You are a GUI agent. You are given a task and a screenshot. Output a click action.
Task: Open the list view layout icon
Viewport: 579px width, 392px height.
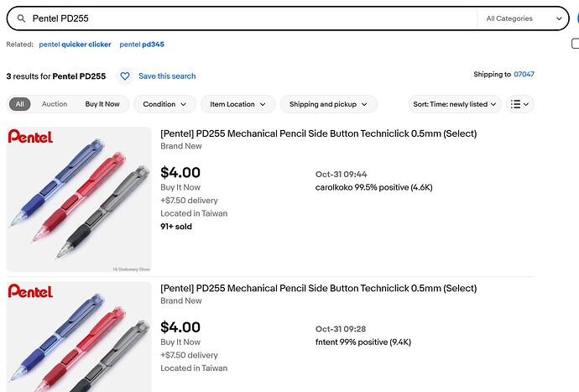(520, 104)
